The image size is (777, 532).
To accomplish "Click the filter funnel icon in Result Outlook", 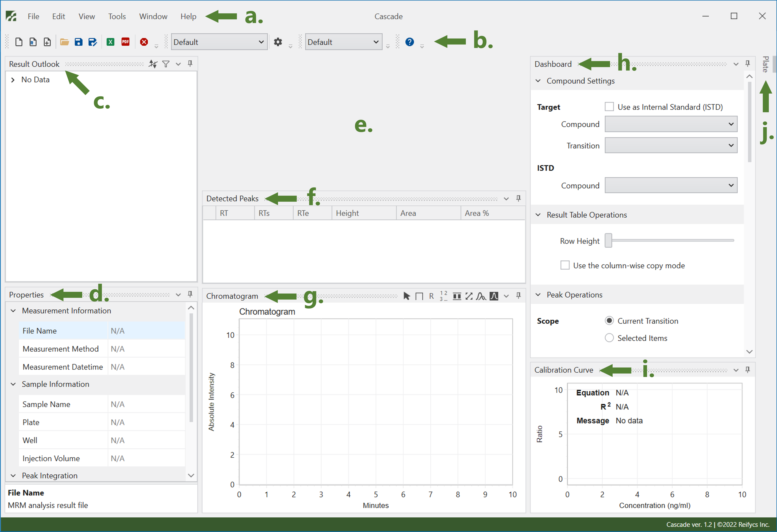I will [x=166, y=64].
